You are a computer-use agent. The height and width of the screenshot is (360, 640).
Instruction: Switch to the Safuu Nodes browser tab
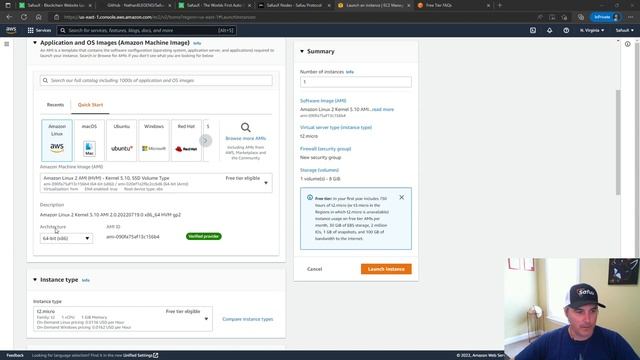coord(294,5)
